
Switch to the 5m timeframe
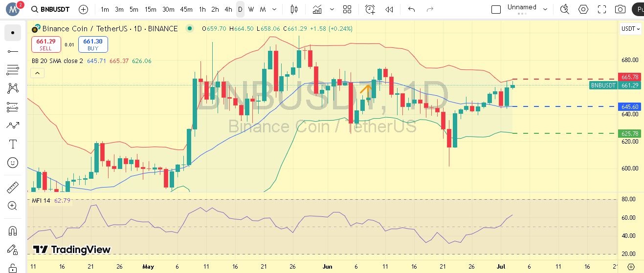(x=134, y=9)
